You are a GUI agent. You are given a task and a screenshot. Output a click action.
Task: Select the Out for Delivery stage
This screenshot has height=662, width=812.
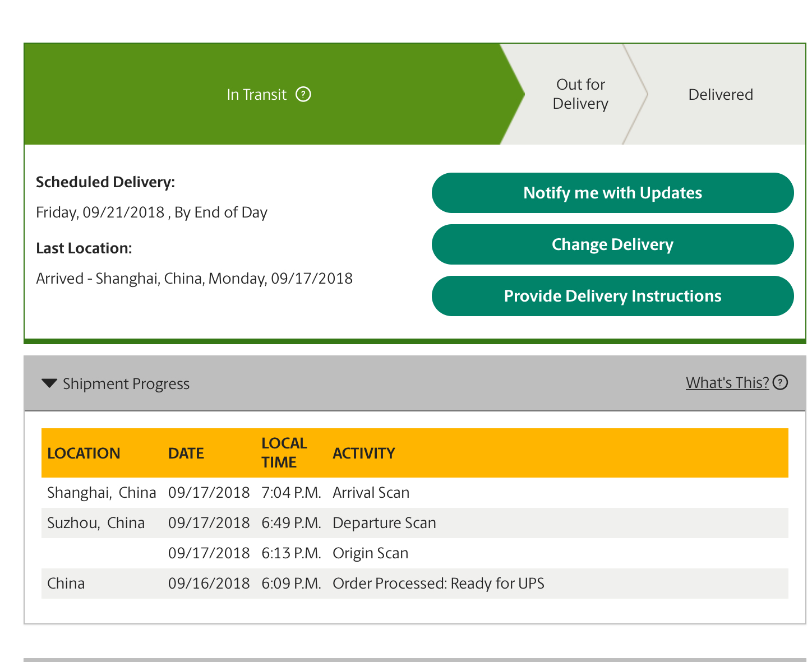click(580, 94)
